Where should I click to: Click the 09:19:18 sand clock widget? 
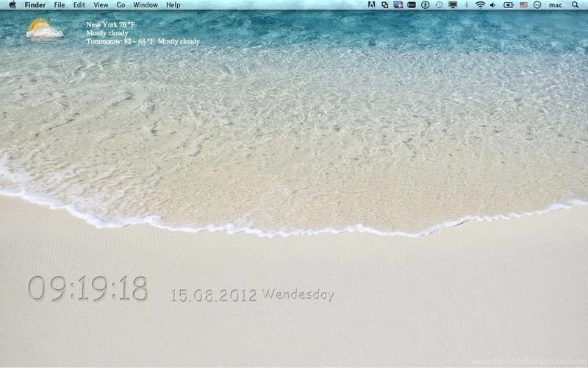point(87,289)
